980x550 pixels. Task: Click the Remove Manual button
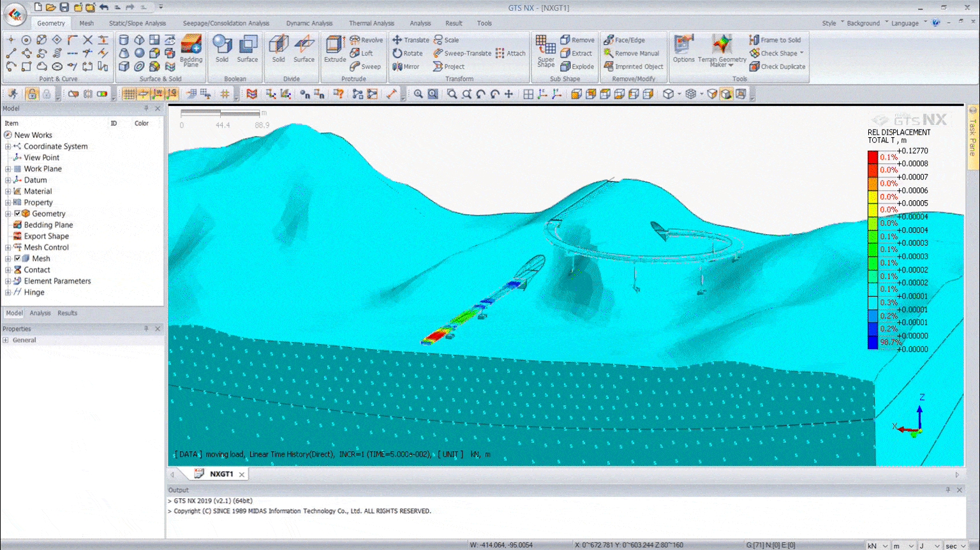(631, 53)
